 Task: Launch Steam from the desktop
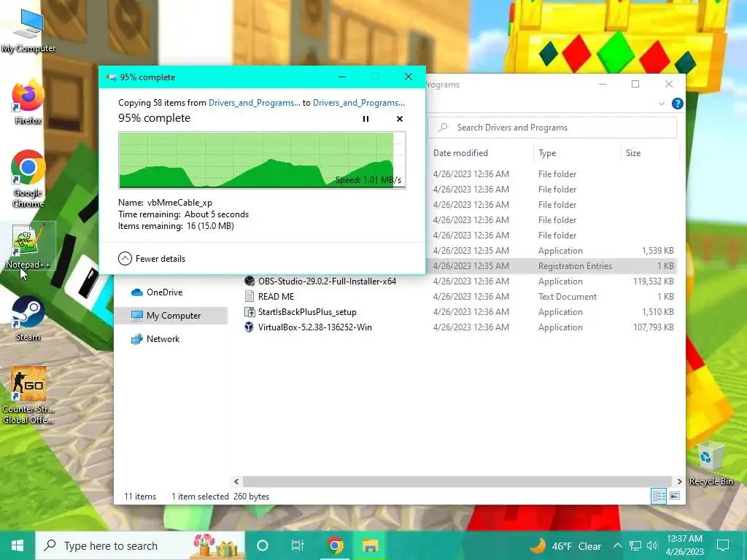[x=28, y=319]
